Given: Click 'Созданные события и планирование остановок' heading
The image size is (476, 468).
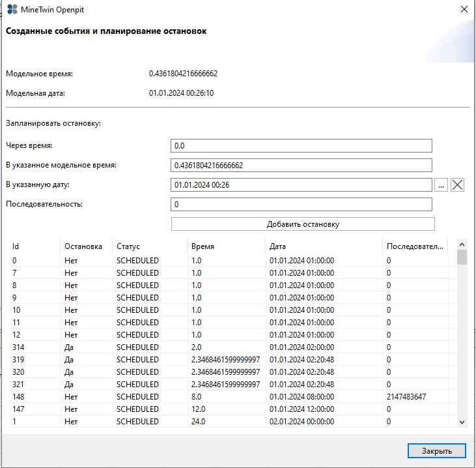Looking at the screenshot, I should click(106, 31).
